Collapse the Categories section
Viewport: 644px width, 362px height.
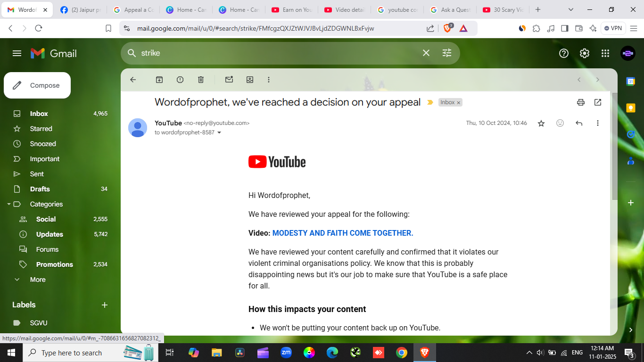point(8,204)
